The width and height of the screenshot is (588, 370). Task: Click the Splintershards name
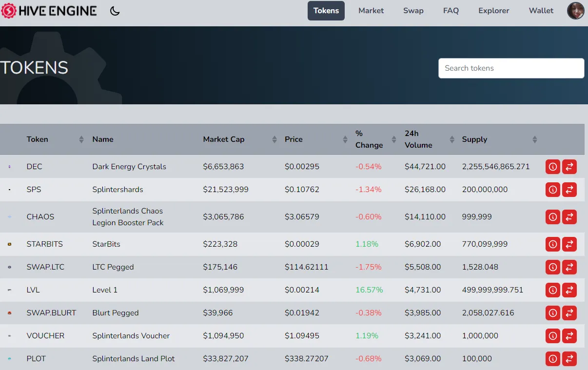click(x=118, y=190)
